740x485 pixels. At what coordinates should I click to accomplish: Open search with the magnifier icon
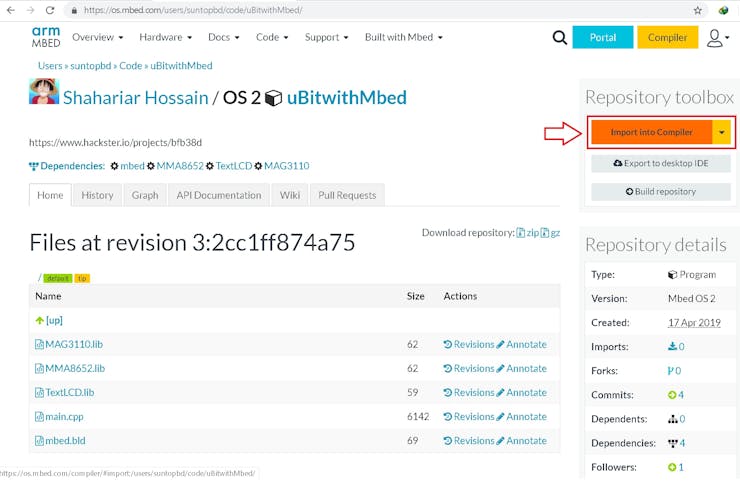click(559, 37)
